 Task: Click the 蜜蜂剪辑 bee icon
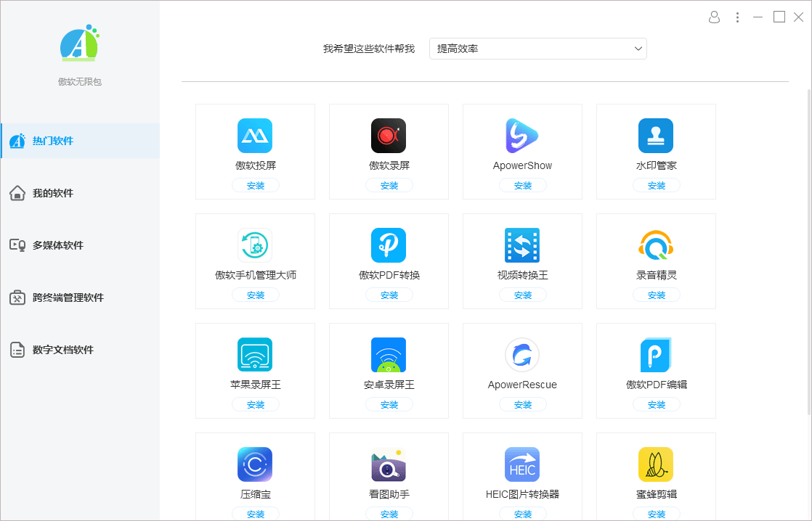point(656,464)
